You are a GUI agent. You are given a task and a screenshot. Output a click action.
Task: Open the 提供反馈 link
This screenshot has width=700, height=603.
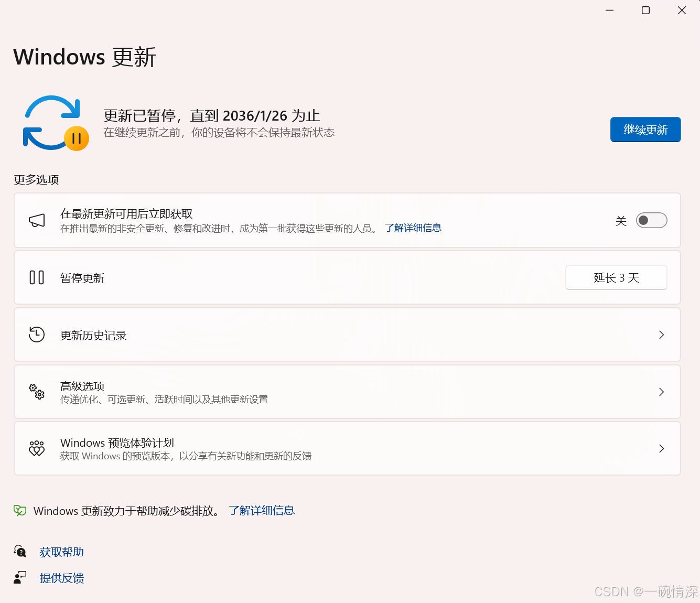[x=62, y=578]
